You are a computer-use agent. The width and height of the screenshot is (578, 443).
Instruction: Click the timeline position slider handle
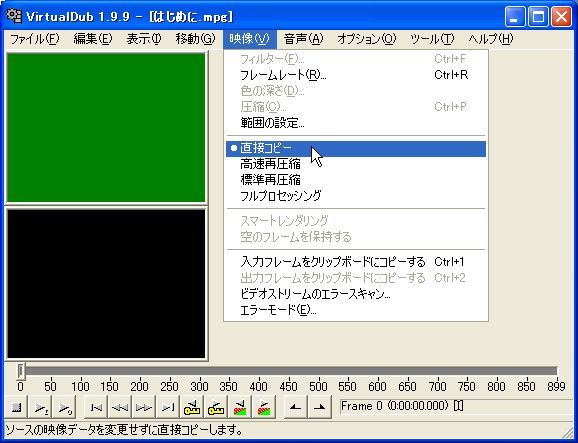[x=21, y=371]
